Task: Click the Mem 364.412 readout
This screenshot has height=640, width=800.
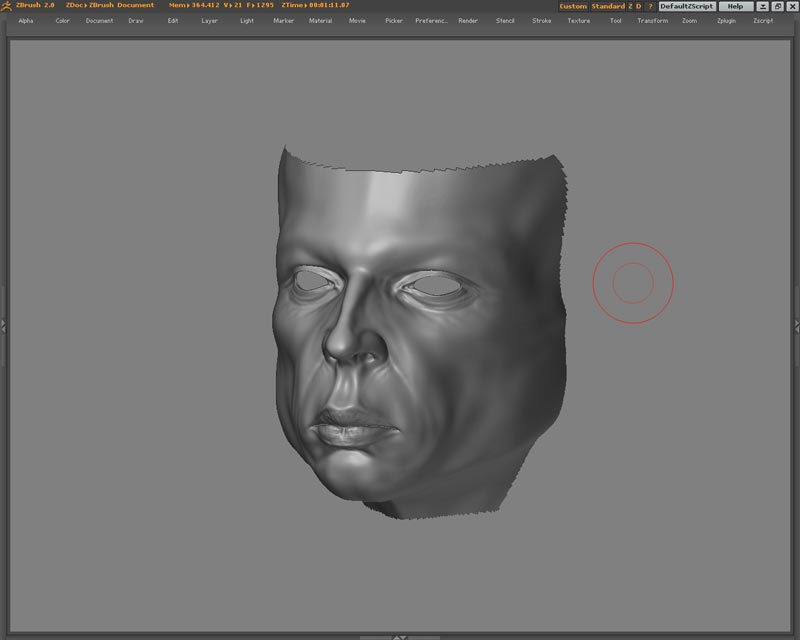Action: 193,5
